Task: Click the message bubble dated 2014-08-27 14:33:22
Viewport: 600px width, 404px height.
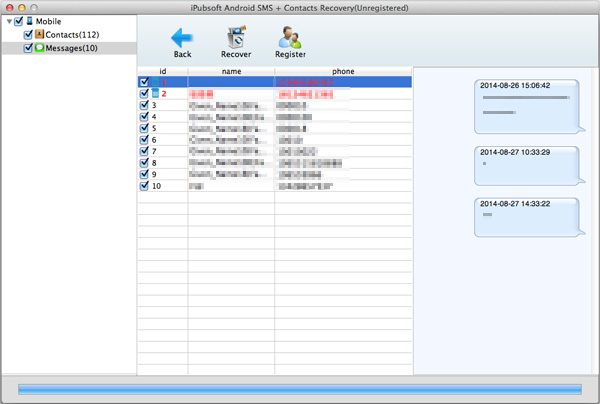Action: tap(528, 216)
